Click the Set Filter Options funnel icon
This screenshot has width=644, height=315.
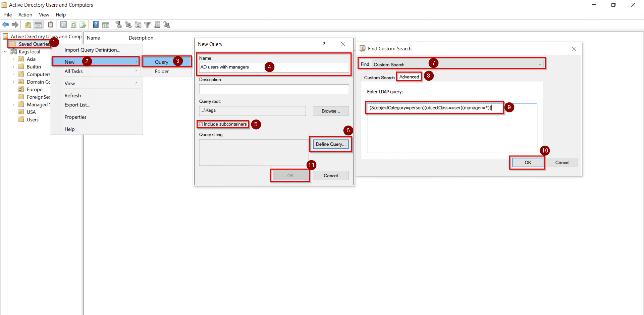pos(148,25)
